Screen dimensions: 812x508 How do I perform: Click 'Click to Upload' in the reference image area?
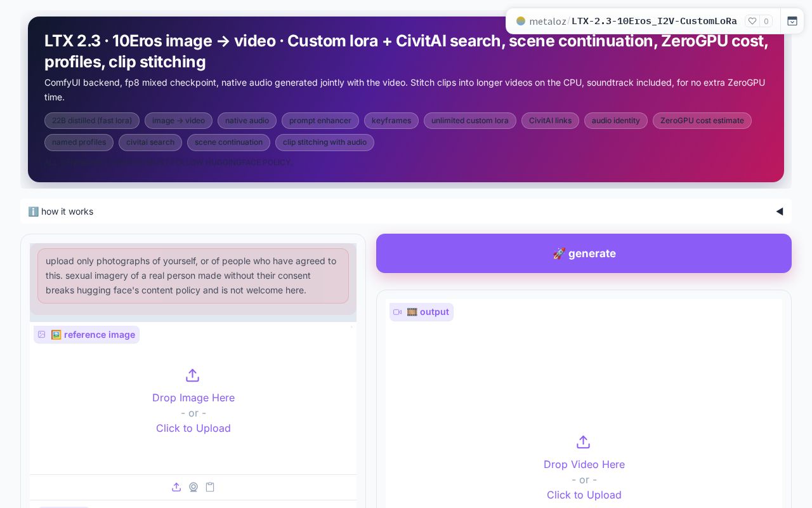coord(193,428)
